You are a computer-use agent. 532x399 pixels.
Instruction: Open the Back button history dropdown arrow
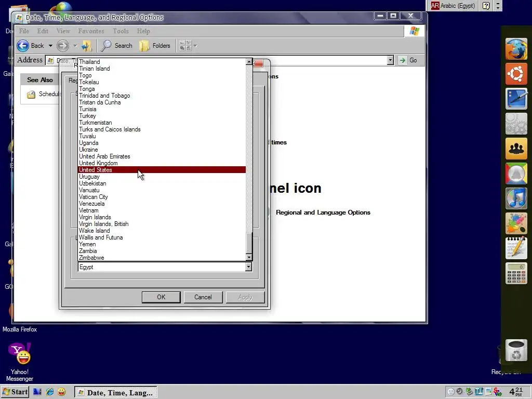50,46
